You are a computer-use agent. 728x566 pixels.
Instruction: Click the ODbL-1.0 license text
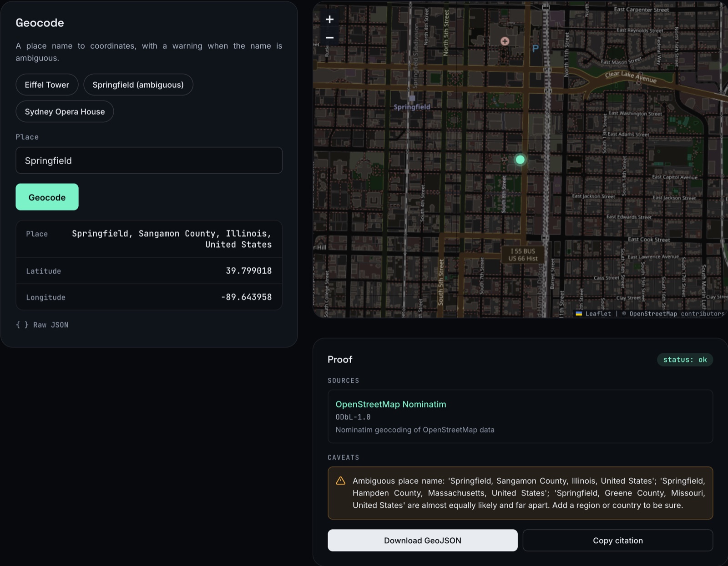coord(353,417)
